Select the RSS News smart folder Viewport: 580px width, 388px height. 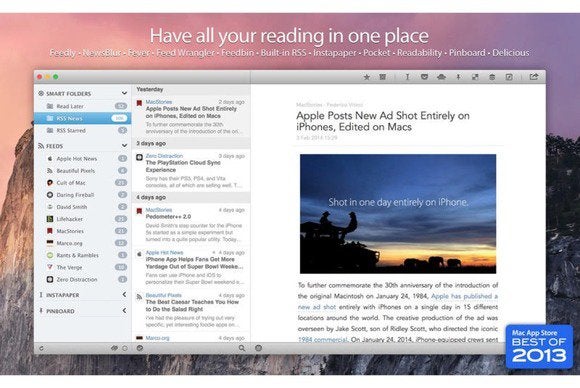click(x=82, y=118)
